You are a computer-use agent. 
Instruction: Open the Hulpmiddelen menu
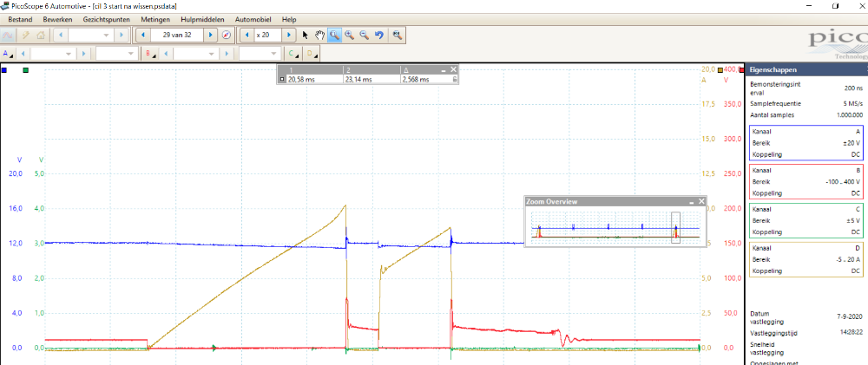[202, 18]
